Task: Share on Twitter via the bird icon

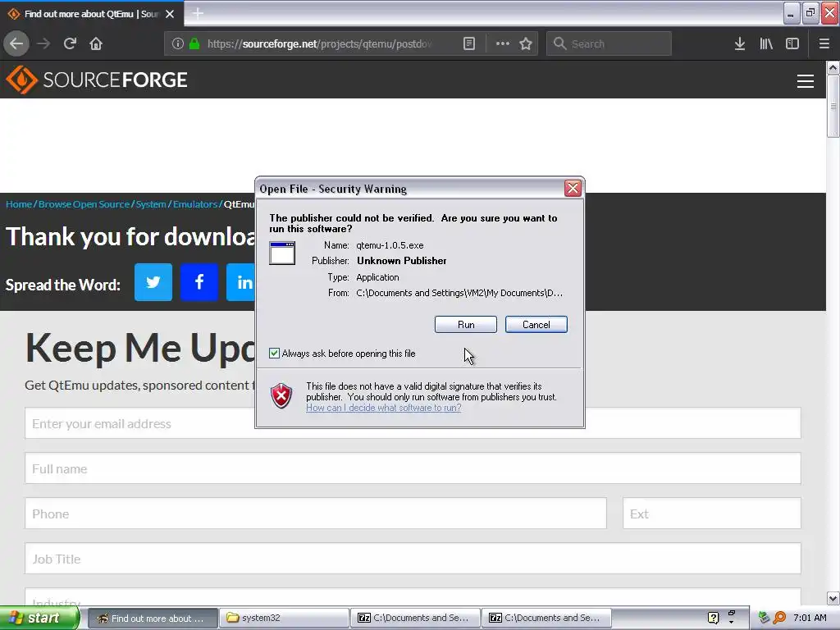Action: (153, 282)
